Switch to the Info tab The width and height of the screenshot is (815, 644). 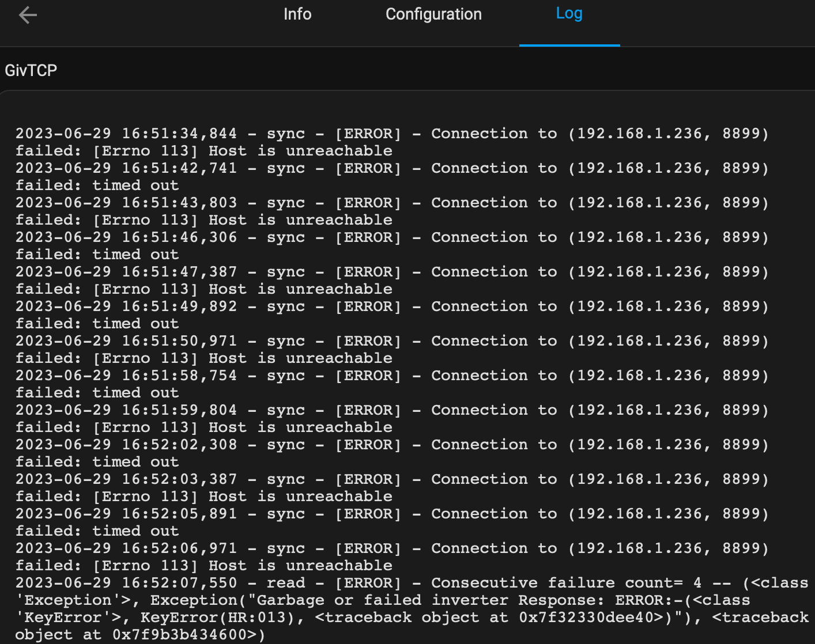click(x=297, y=14)
